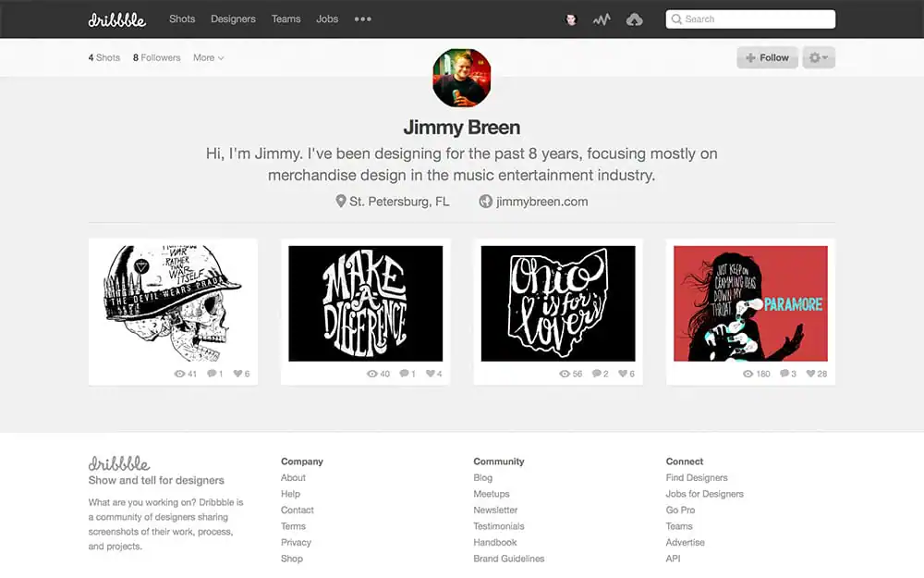Open the About footer link
924x578 pixels.
[x=293, y=478]
